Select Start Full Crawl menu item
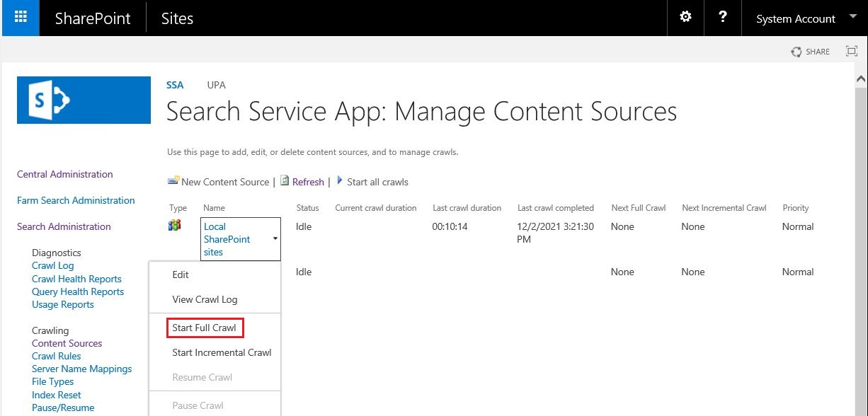 coord(205,328)
